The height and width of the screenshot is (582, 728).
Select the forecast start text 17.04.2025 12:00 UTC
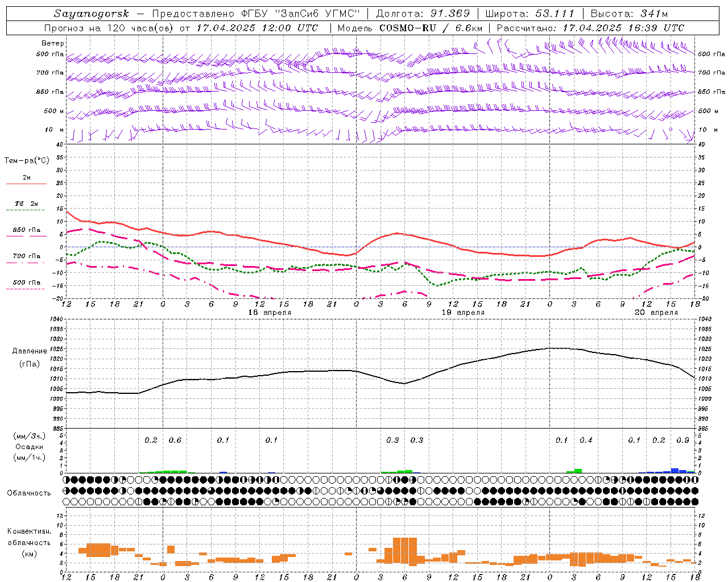(x=257, y=28)
